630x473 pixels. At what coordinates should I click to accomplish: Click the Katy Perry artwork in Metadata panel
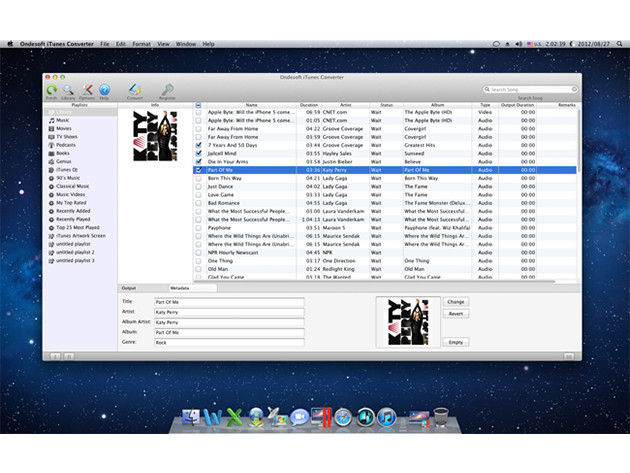408,322
